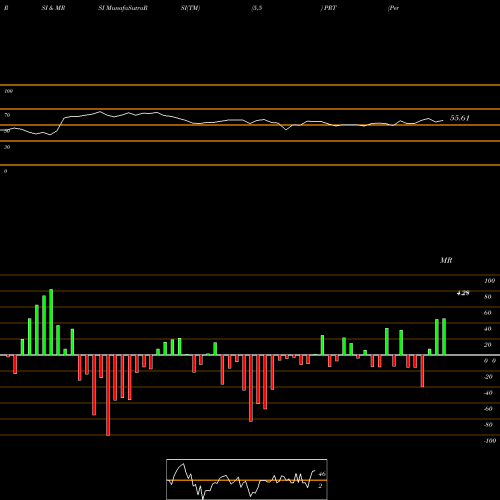Click the '0 0' zero-line label on MR scale
This screenshot has height=500, width=500.
click(x=490, y=361)
